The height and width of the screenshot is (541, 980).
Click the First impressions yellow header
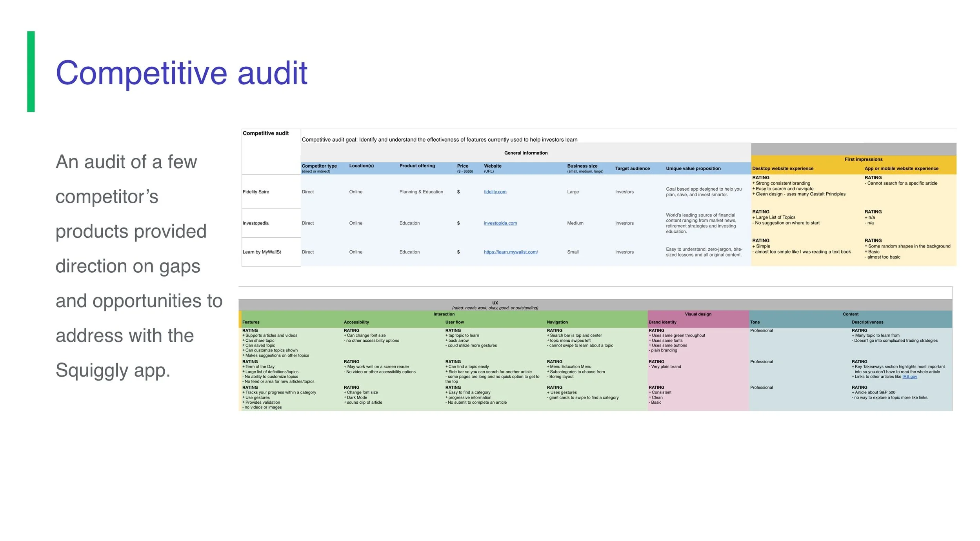[x=863, y=159]
